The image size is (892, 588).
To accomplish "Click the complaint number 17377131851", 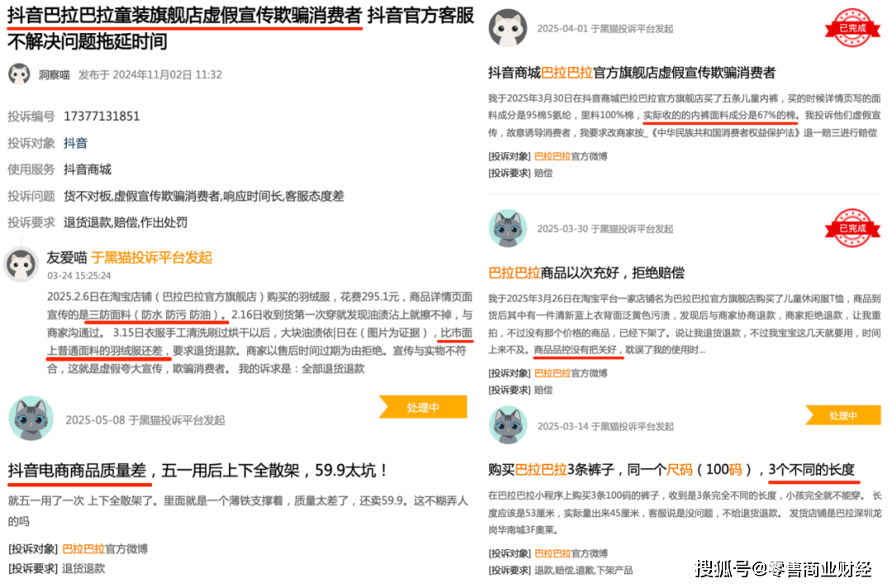I will [x=102, y=116].
